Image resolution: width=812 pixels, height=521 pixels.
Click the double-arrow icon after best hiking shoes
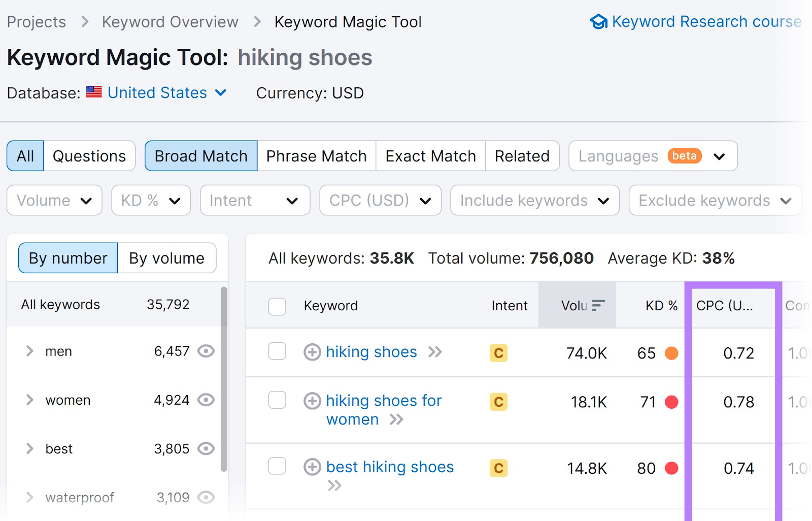coord(334,486)
